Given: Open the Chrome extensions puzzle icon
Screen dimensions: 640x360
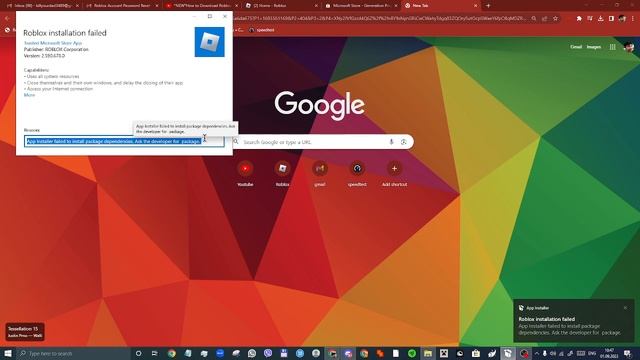Looking at the screenshot, I should tap(579, 18).
